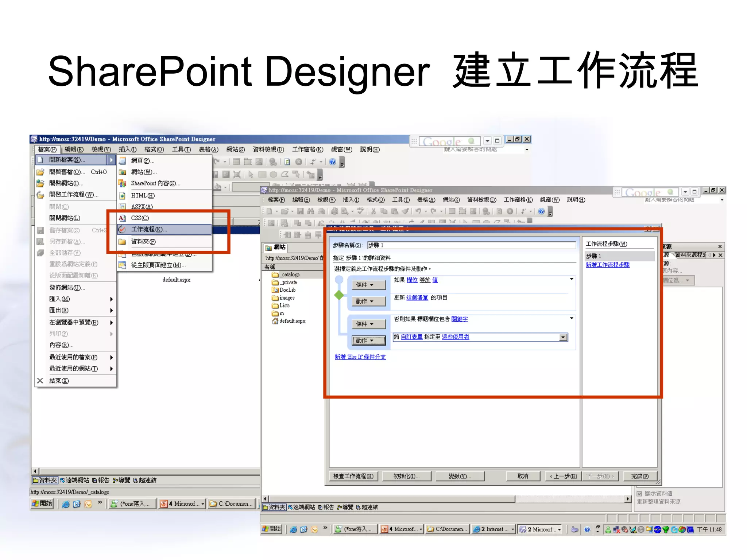Click the 這些使用者 link

click(x=456, y=337)
